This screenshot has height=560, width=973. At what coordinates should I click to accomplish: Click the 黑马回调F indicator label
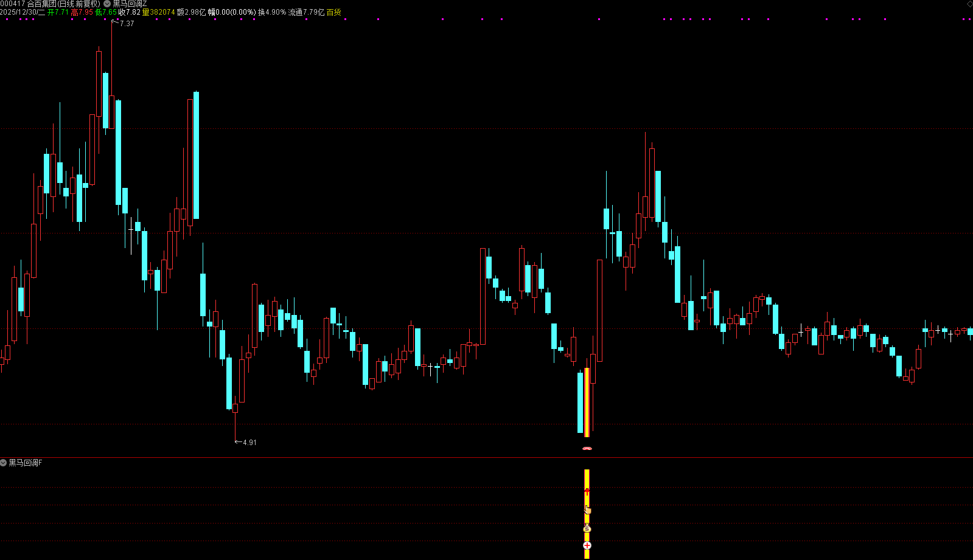[26, 463]
